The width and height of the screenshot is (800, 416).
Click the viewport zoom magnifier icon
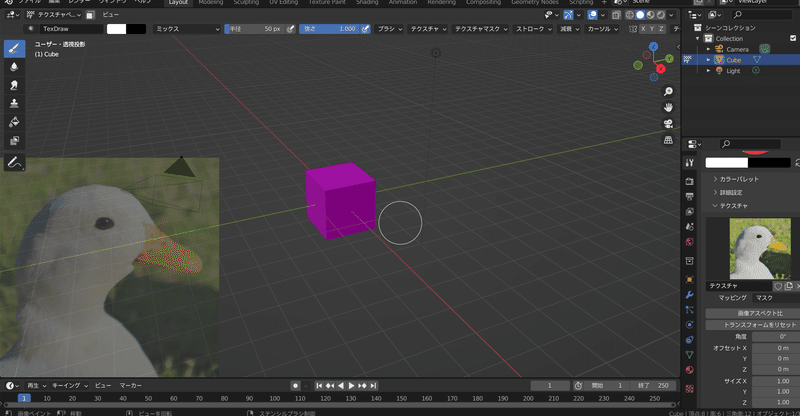pyautogui.click(x=668, y=91)
